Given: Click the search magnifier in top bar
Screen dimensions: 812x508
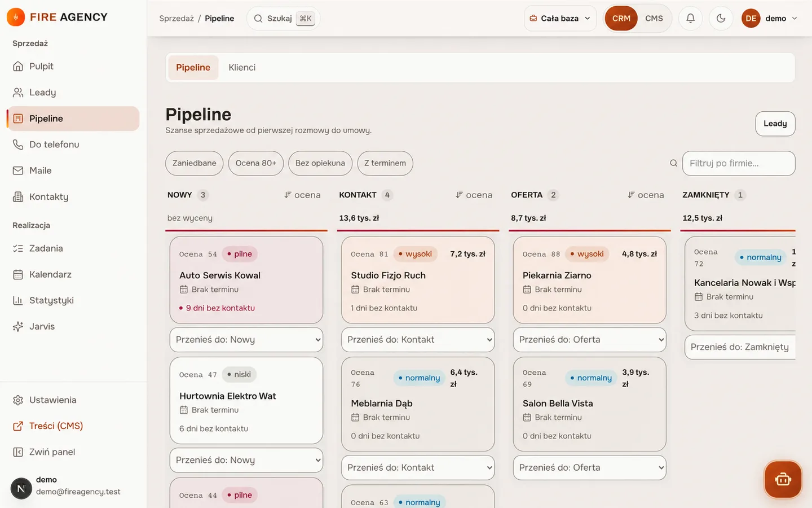Looking at the screenshot, I should tap(258, 18).
